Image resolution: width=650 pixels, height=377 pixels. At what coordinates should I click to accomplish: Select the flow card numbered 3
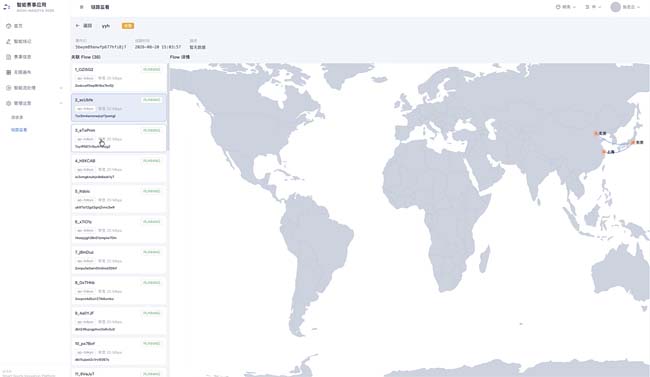pos(119,138)
